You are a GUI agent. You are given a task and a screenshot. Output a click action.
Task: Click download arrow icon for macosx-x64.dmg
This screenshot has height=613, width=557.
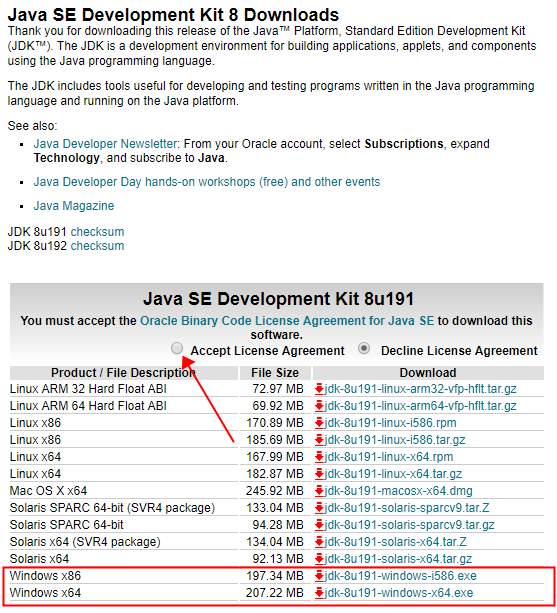pos(319,491)
